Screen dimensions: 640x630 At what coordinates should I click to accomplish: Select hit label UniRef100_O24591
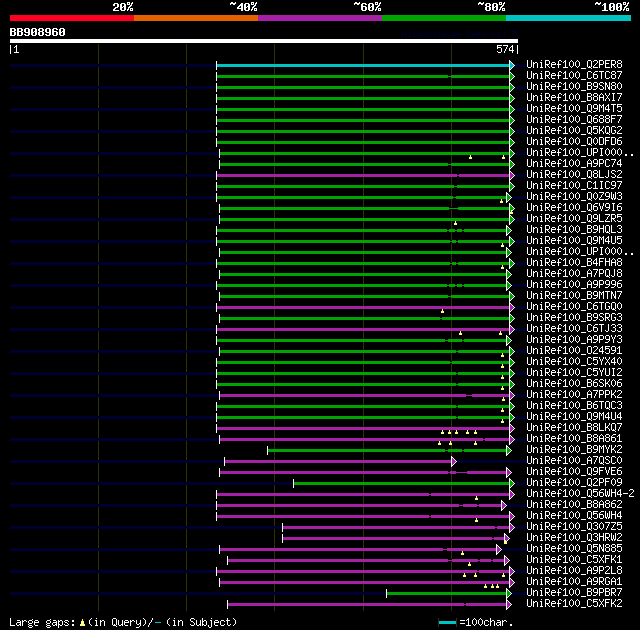pyautogui.click(x=574, y=351)
